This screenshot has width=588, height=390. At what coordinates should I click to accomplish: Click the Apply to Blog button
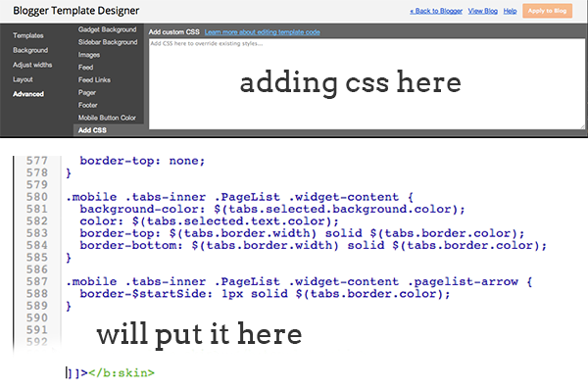547,11
